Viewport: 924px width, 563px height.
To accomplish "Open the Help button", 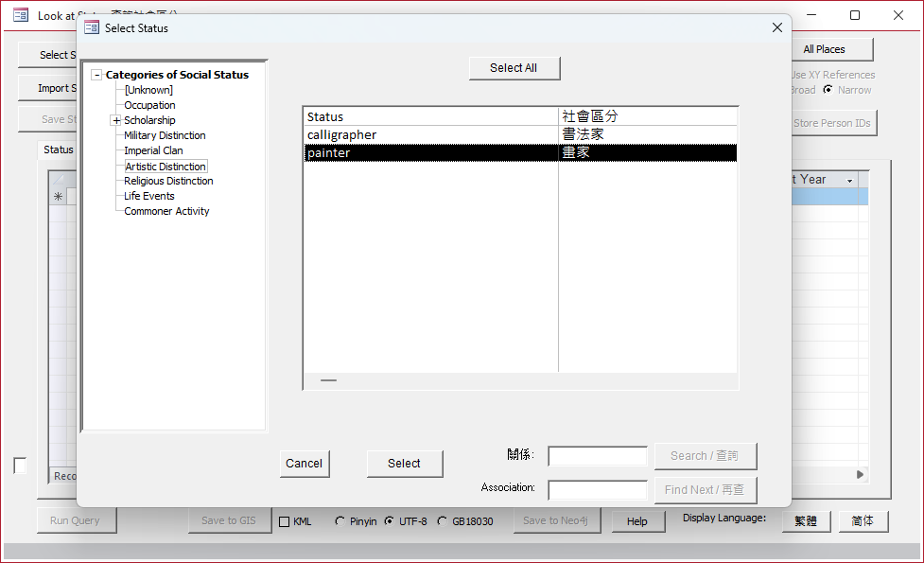I will [x=637, y=521].
